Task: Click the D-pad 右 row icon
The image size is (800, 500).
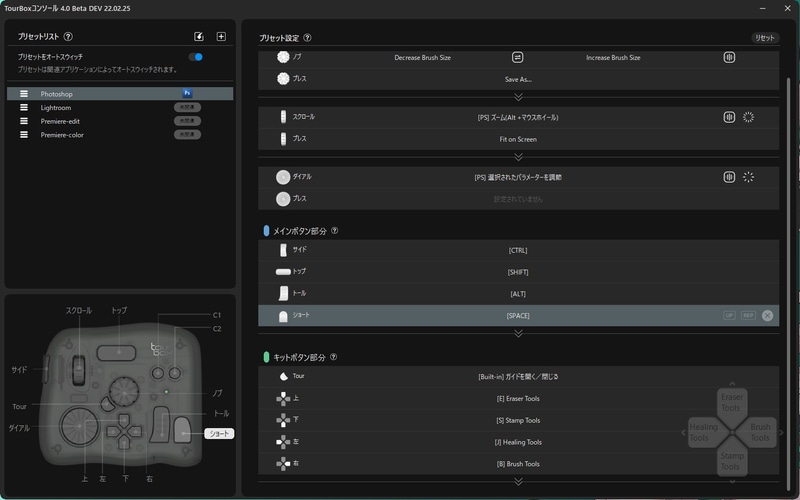Action: click(283, 464)
